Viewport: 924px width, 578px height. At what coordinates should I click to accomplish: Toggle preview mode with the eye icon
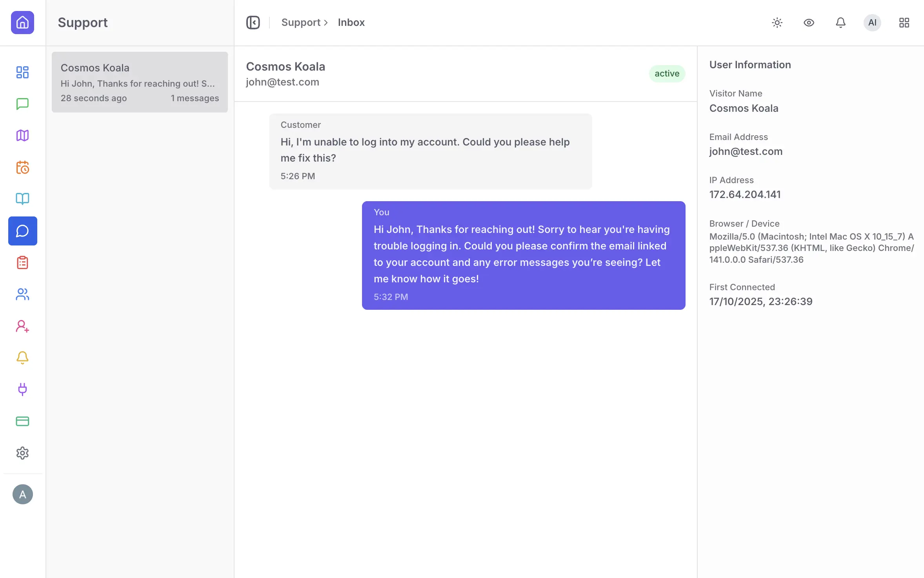(808, 23)
